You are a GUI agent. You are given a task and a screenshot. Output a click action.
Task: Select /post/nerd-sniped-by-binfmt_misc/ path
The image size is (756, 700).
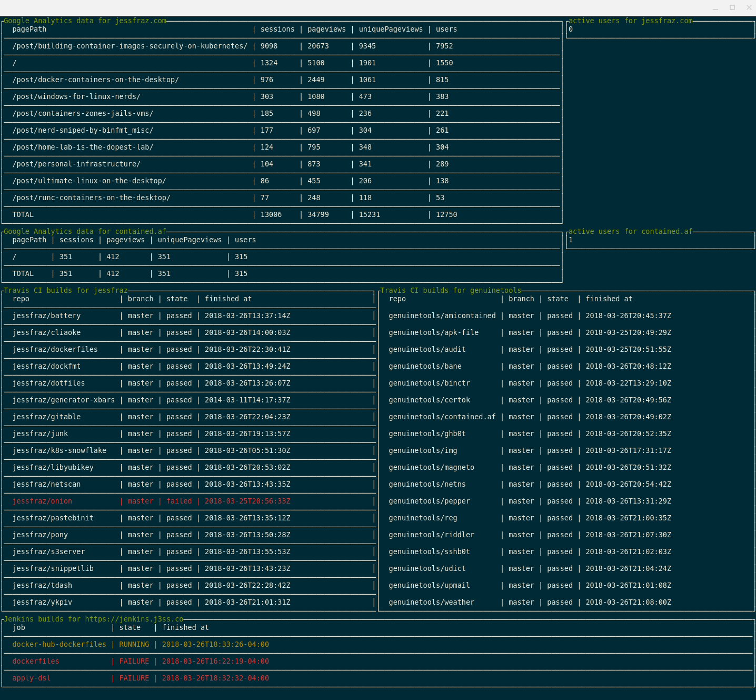click(x=83, y=131)
